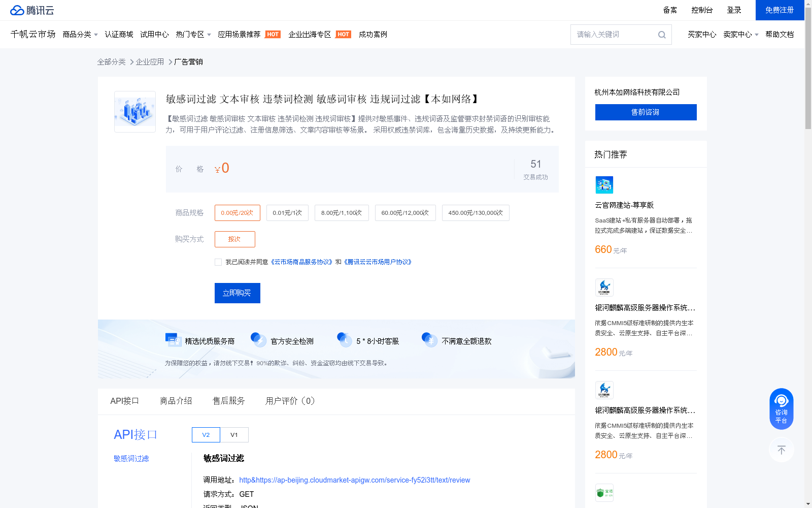Open the product thumbnail image

(135, 112)
